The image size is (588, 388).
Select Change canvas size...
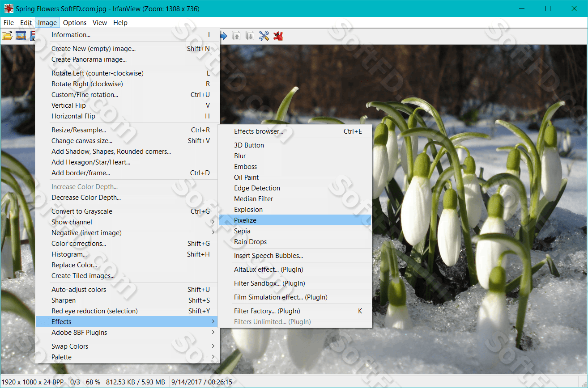pyautogui.click(x=128, y=141)
